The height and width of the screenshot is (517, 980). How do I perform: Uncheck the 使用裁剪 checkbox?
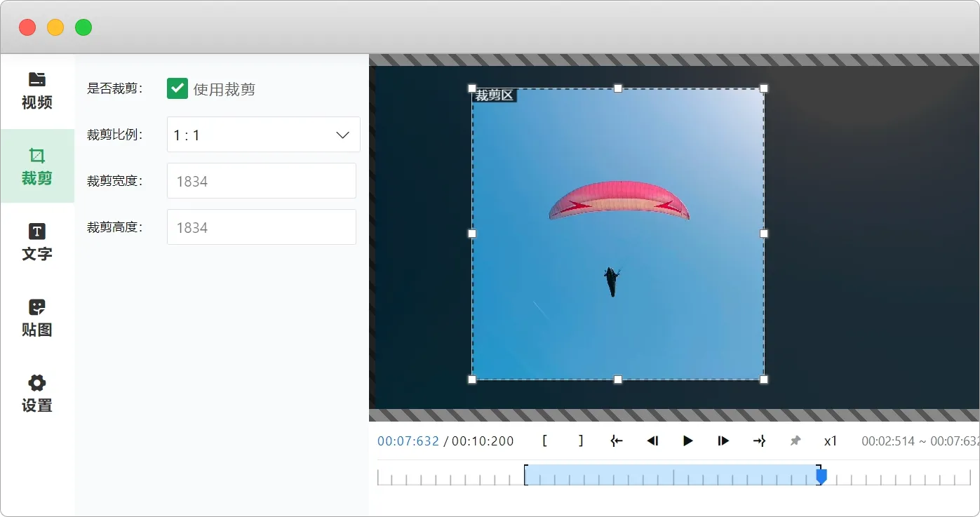tap(177, 88)
